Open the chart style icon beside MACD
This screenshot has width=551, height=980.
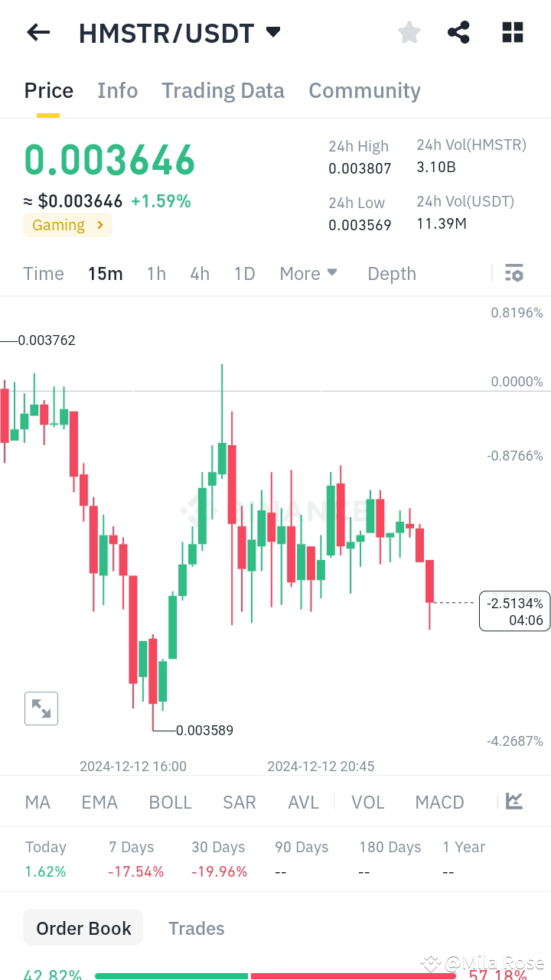click(x=513, y=802)
